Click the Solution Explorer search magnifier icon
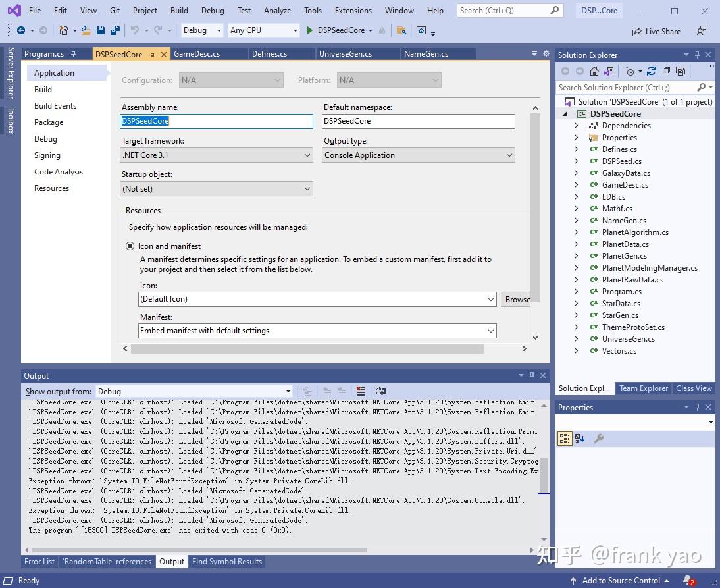The image size is (720, 588). click(x=701, y=88)
